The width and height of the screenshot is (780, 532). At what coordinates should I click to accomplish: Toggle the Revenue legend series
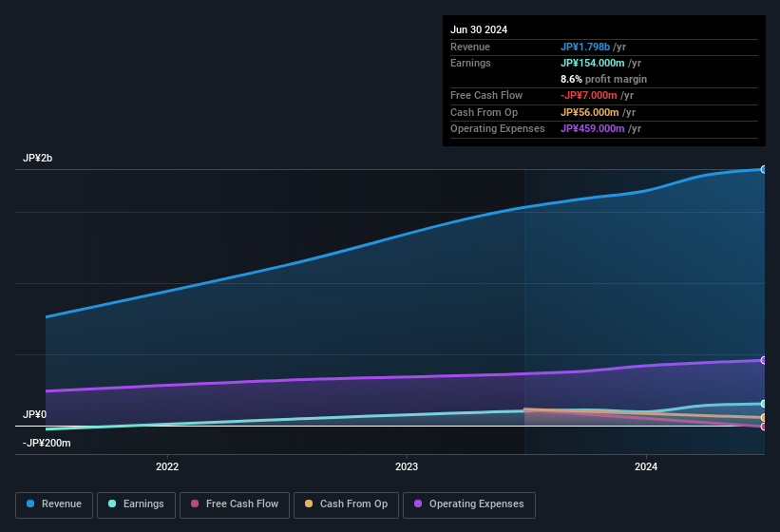coord(54,504)
